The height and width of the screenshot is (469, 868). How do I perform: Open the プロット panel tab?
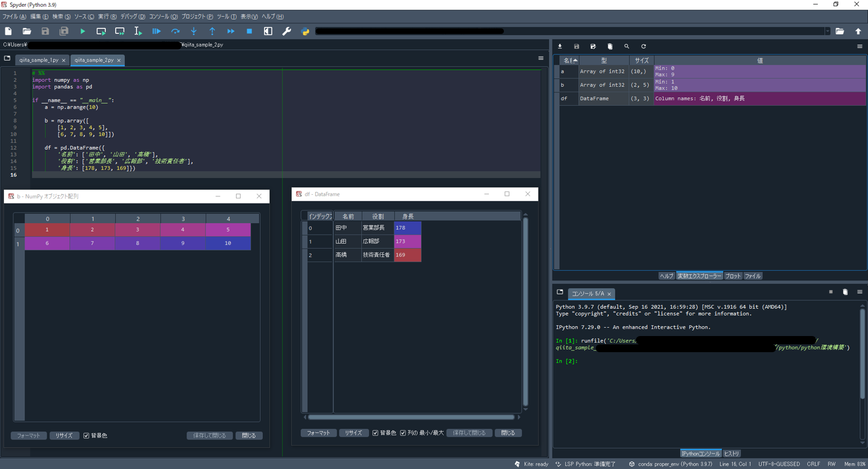732,275
